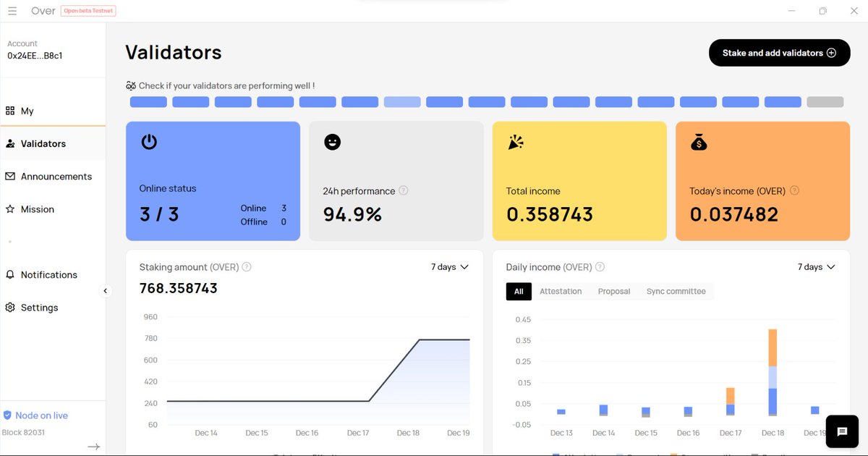Click the power icon in Online status card

tap(149, 142)
